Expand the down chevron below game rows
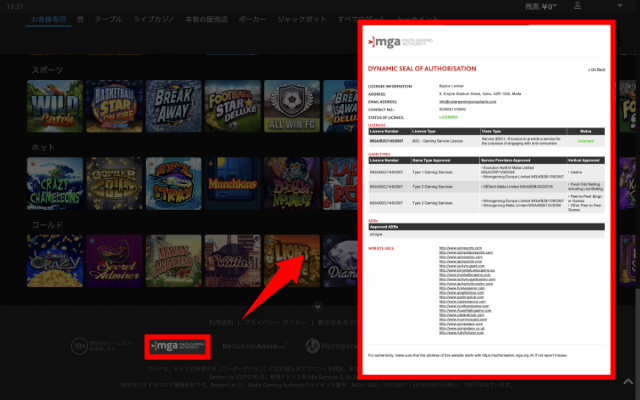640x400 pixels. click(319, 307)
